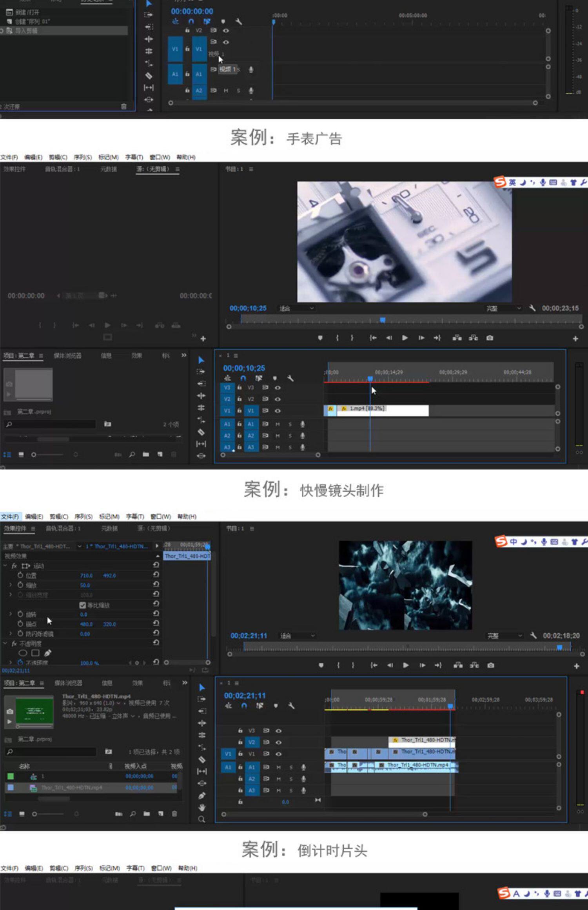Select Zoom tool in 快慢镜头制作 toolbar
Screen dimensions: 588x910
pyautogui.click(x=201, y=819)
